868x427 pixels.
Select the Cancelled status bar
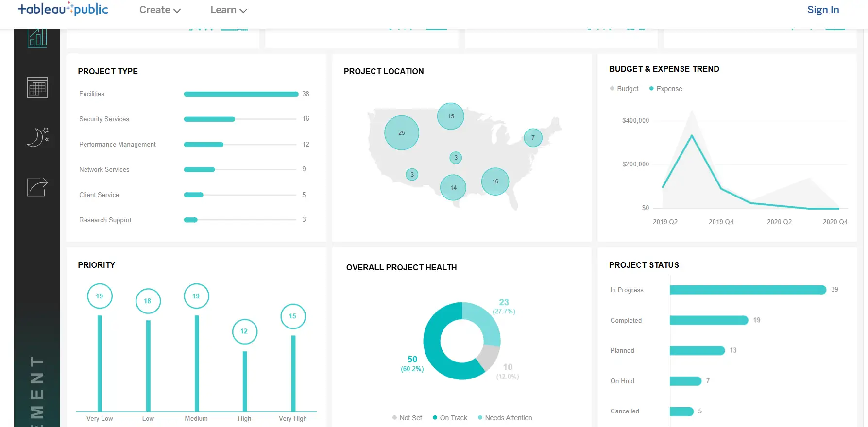click(682, 411)
